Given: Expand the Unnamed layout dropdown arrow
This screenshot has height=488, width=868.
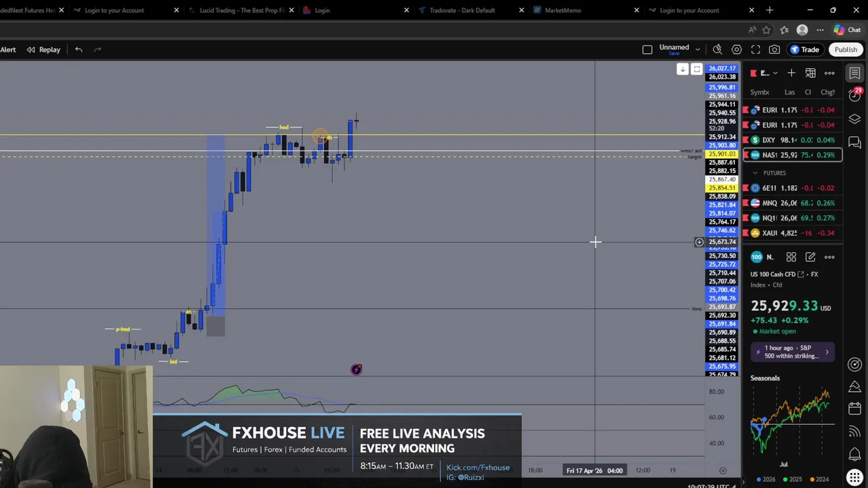Looking at the screenshot, I should point(697,49).
